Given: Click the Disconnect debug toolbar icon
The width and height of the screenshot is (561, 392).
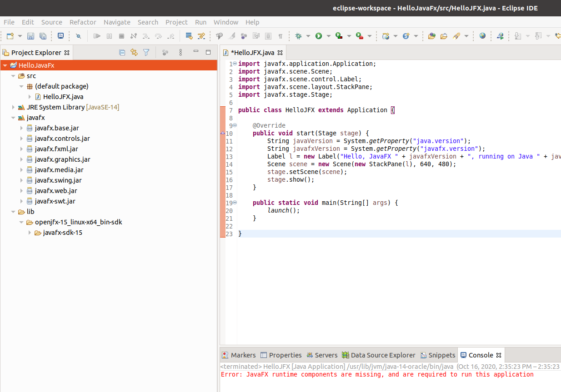Looking at the screenshot, I should tap(133, 36).
